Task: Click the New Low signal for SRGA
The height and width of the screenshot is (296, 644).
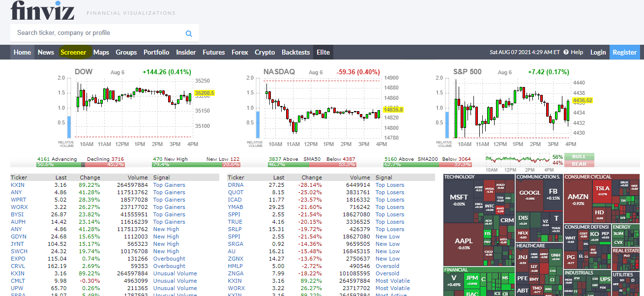Action: 388,244
